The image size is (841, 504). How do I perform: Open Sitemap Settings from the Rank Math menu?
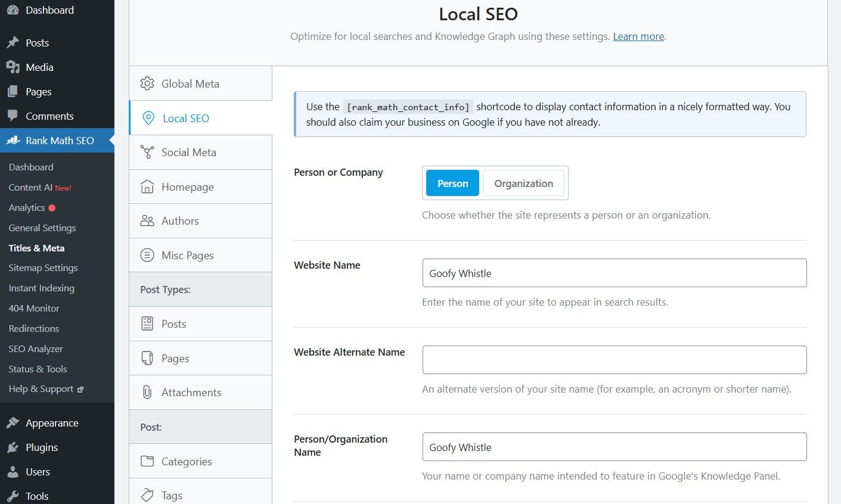click(43, 267)
